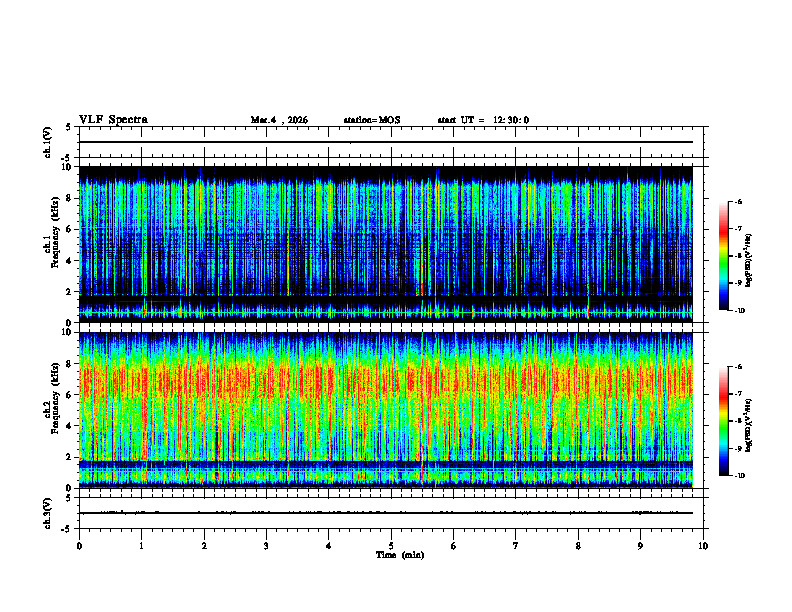Select the "Mar.4 , 2026" date label
Image resolution: width=792 pixels, height=612 pixels.
pos(279,120)
